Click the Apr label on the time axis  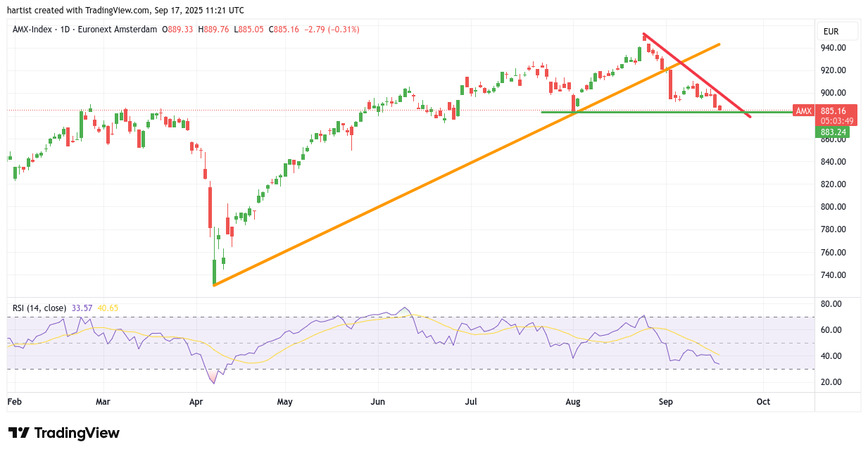click(196, 402)
